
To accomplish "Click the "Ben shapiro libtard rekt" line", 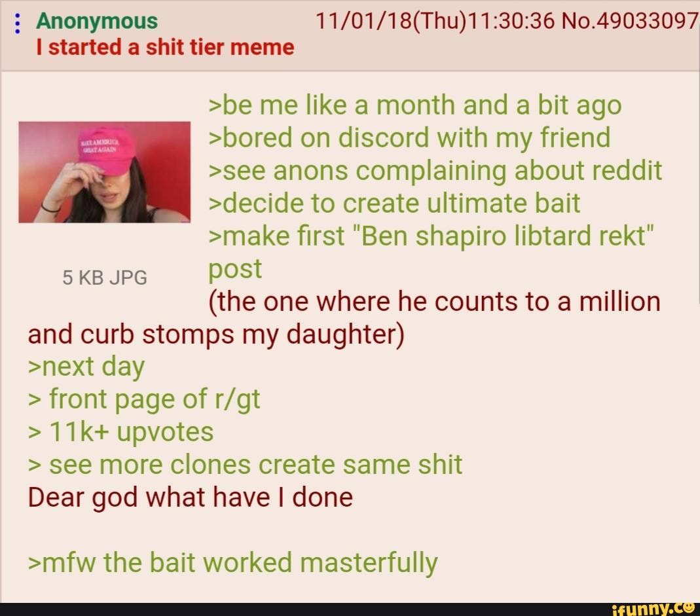I will point(432,236).
